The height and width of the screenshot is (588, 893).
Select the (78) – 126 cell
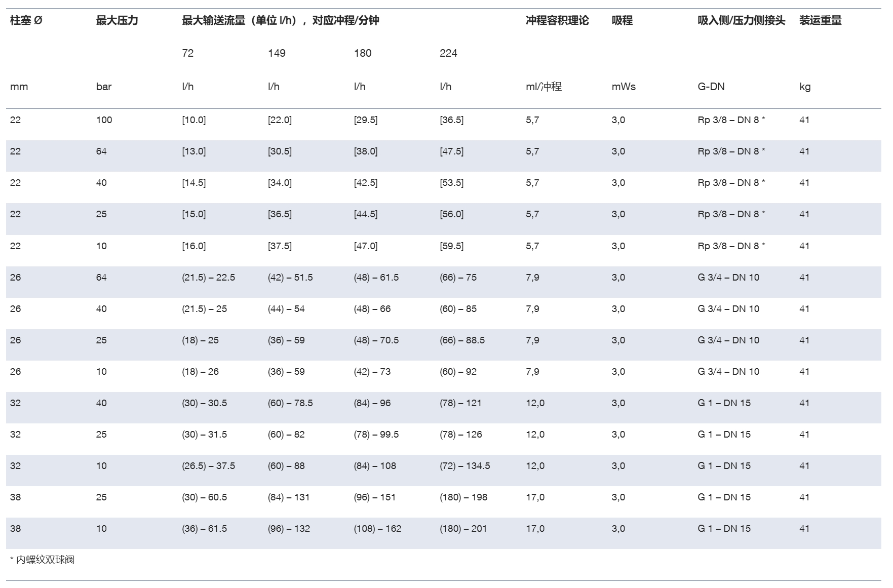point(461,435)
